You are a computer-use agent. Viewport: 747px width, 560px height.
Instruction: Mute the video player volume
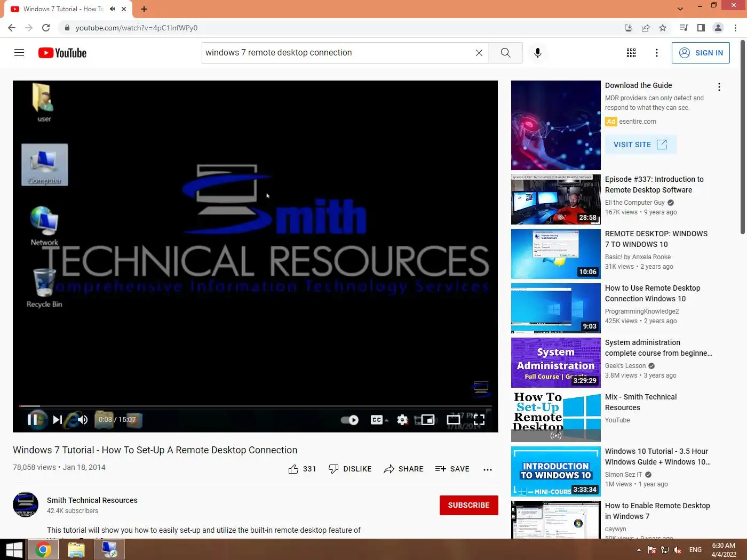82,420
